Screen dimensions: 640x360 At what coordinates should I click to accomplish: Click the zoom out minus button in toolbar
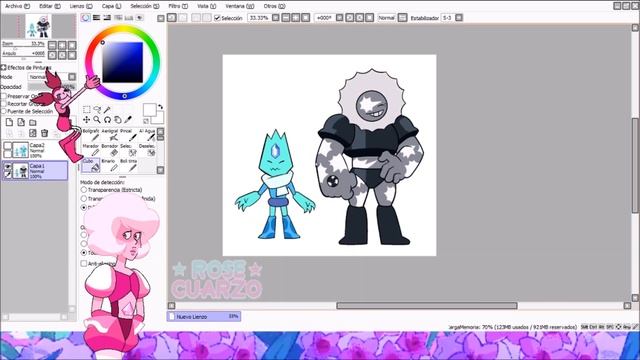coord(286,18)
